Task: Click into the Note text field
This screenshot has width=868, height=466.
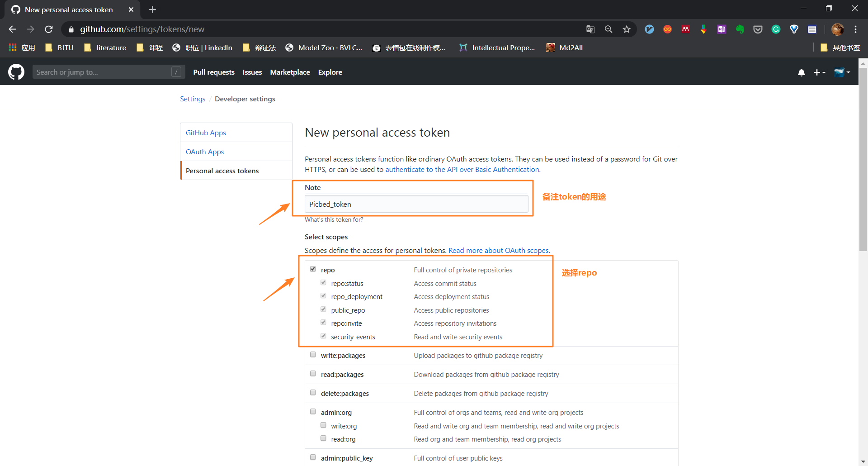Action: [416, 204]
